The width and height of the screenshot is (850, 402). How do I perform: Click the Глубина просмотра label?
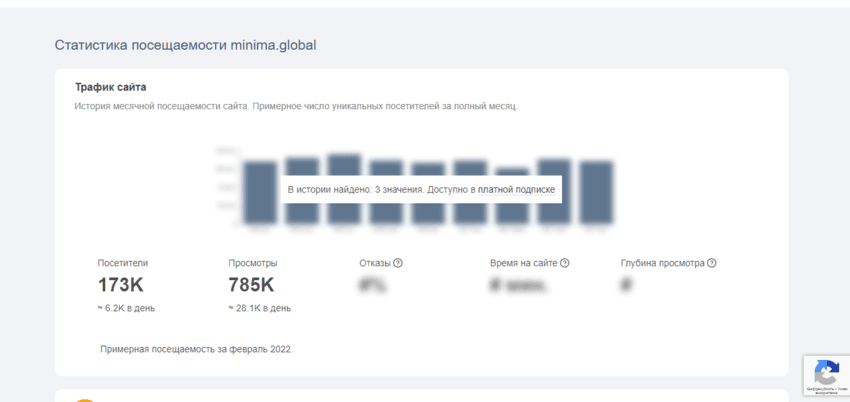[x=662, y=263]
